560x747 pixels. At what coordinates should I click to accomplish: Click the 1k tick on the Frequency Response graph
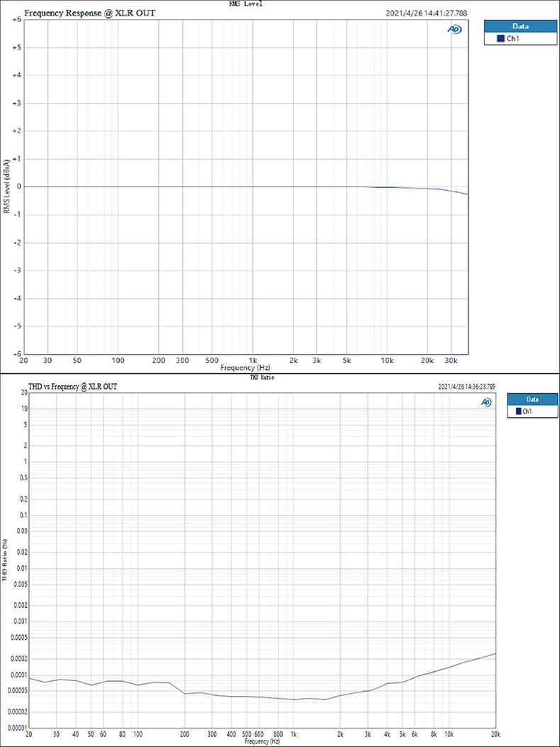click(x=253, y=361)
